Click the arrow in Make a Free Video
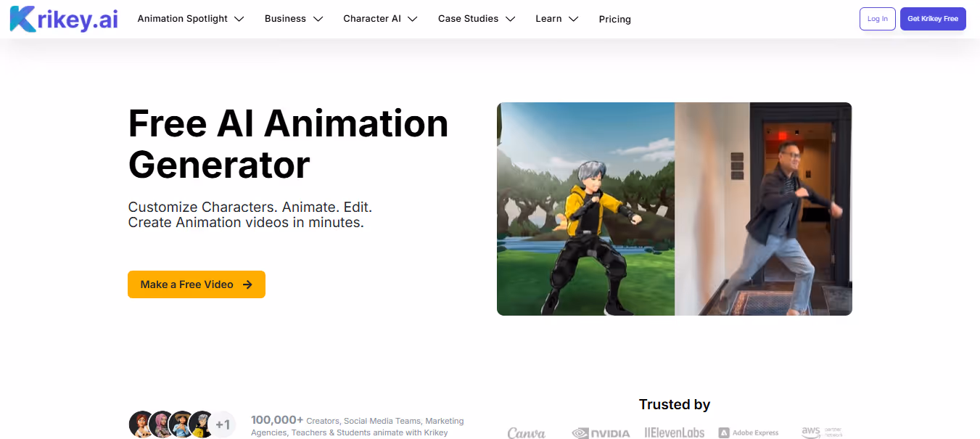This screenshot has height=439, width=980. pyautogui.click(x=247, y=284)
